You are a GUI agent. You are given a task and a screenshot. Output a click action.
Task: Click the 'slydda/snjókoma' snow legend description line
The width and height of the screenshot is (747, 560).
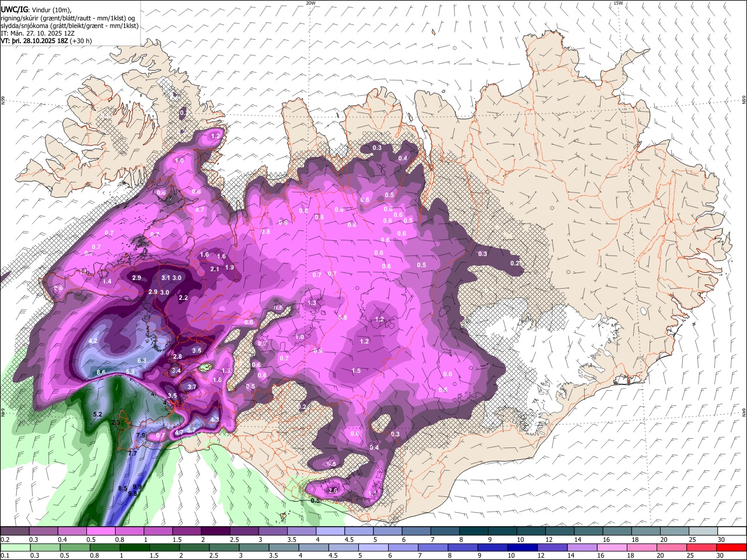point(69,26)
